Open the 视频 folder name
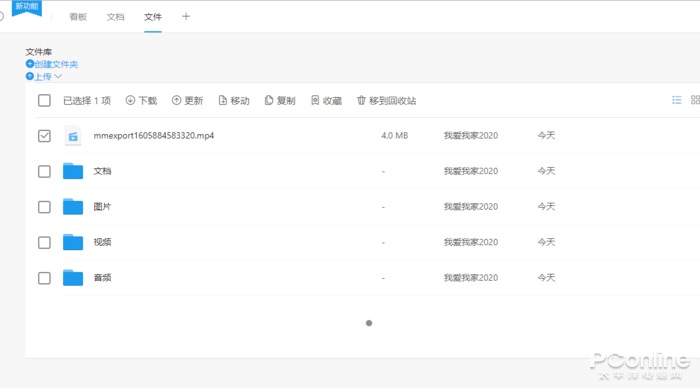The width and height of the screenshot is (700, 388). click(x=102, y=242)
